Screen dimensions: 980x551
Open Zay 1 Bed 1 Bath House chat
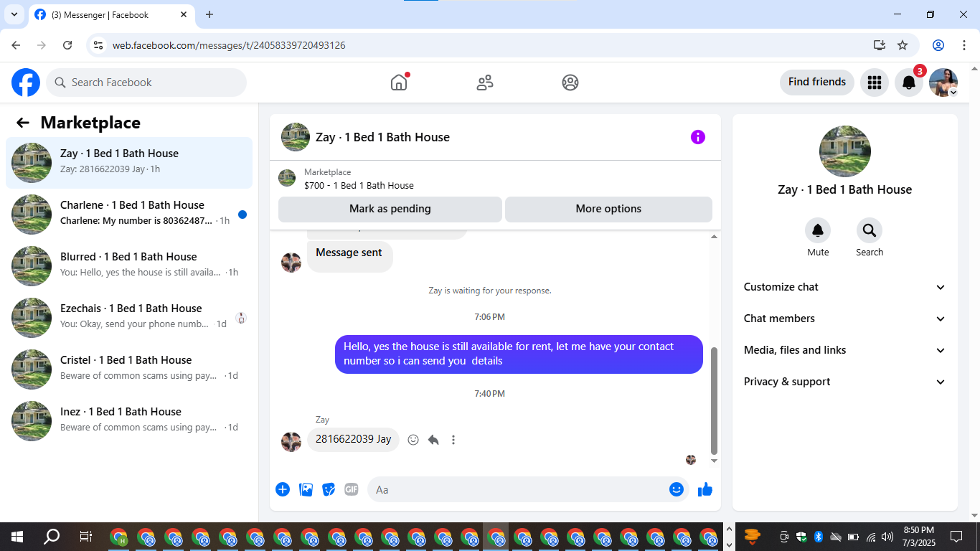pyautogui.click(x=129, y=163)
